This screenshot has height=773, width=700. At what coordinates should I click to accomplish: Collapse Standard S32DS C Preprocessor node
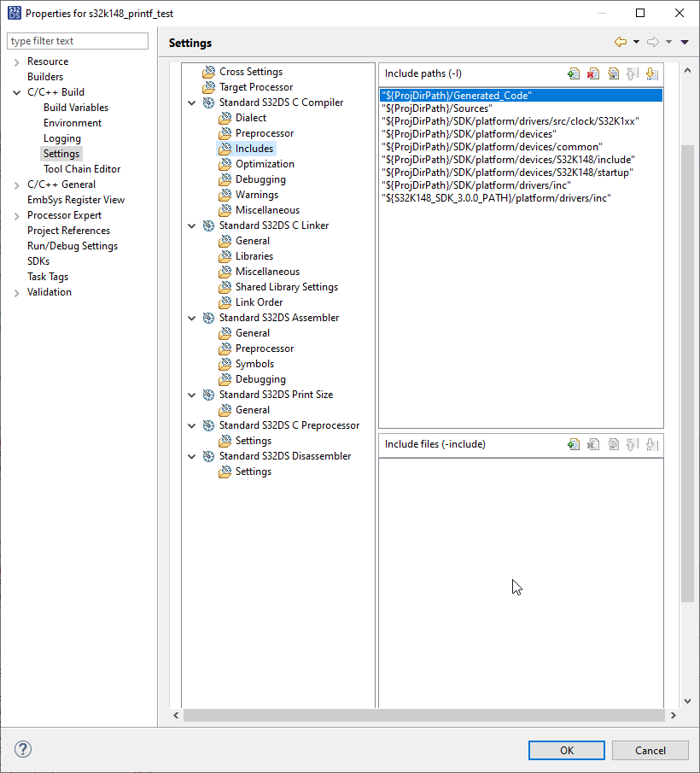191,425
